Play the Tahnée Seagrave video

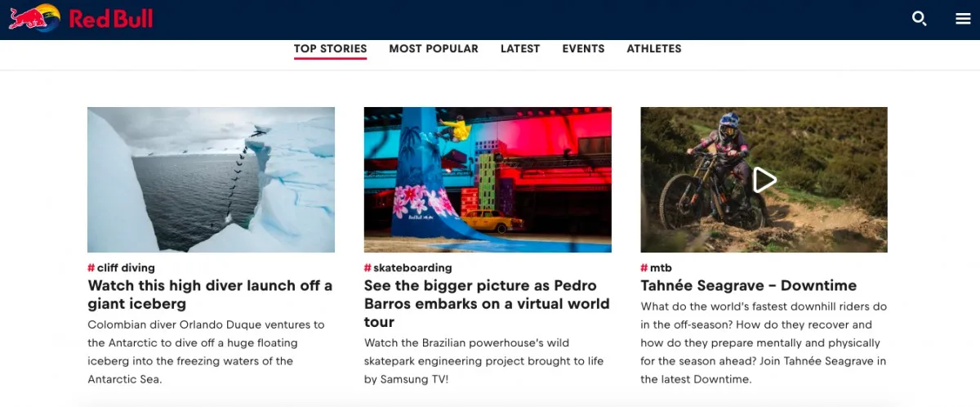764,180
